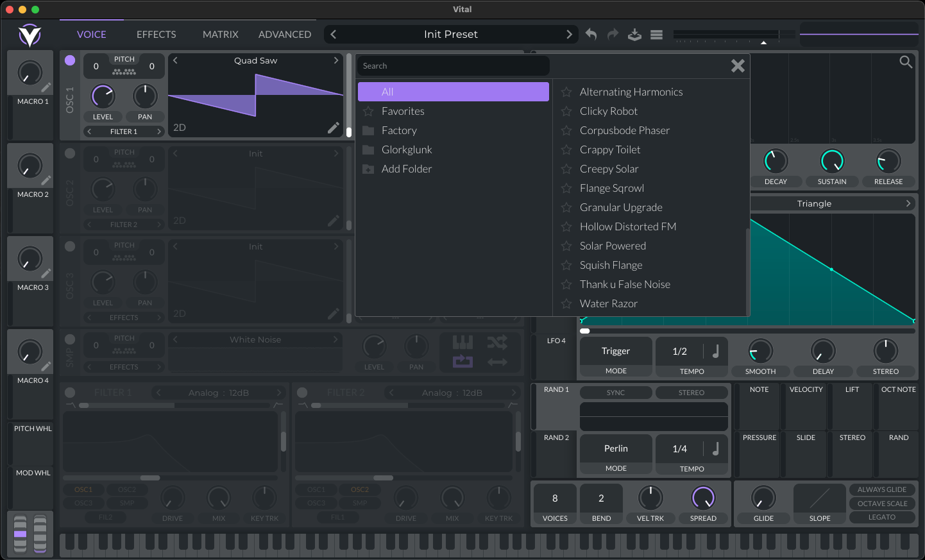Image resolution: width=925 pixels, height=560 pixels.
Task: Click the undo arrow icon
Action: coord(591,34)
